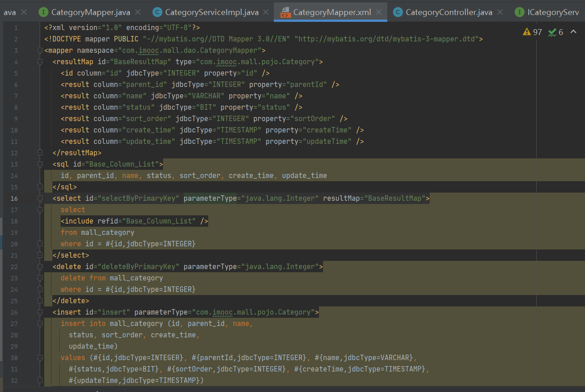
Task: Click jdbcType="VARCHAR" on line 7
Action: pos(188,96)
